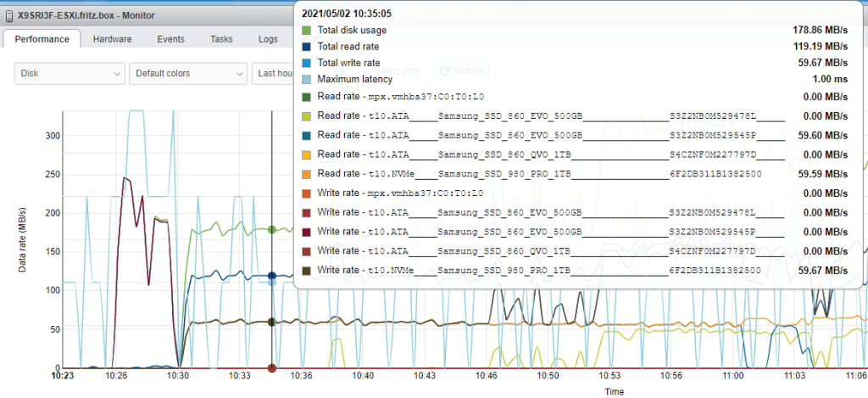Click the Refresh button
868x398 pixels.
tap(463, 71)
